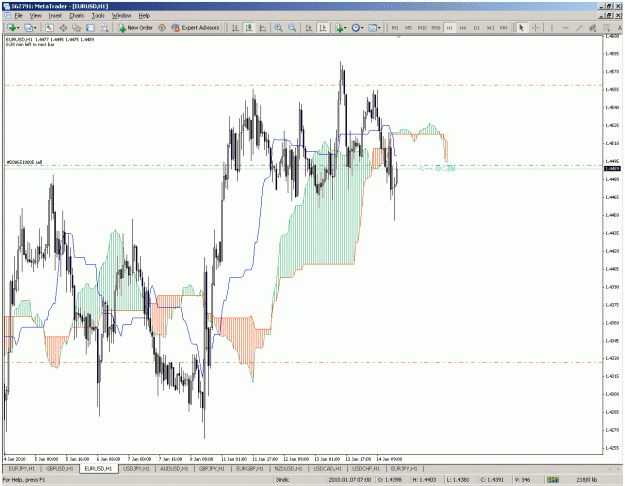
Task: Select the Fibonacci Retracement tool
Action: (606, 28)
